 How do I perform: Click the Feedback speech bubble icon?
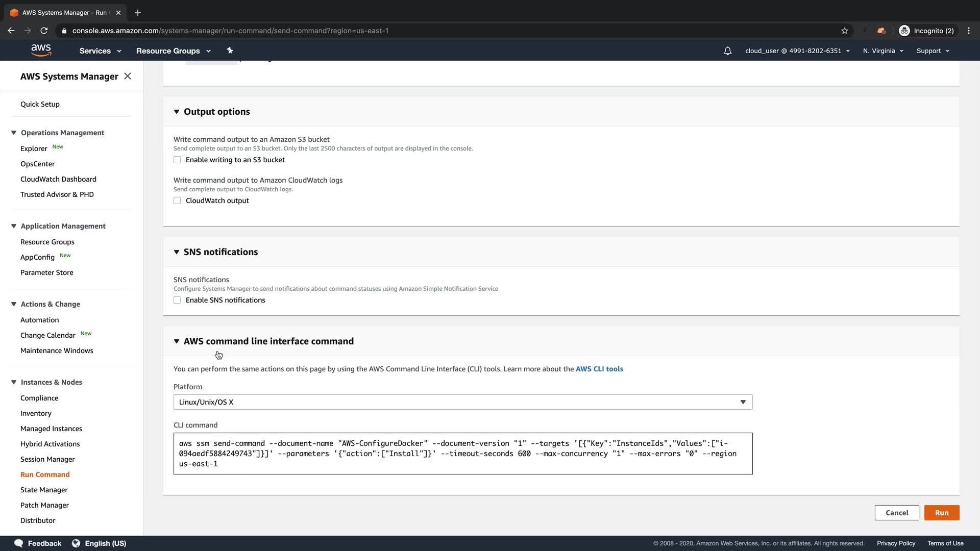[19, 543]
